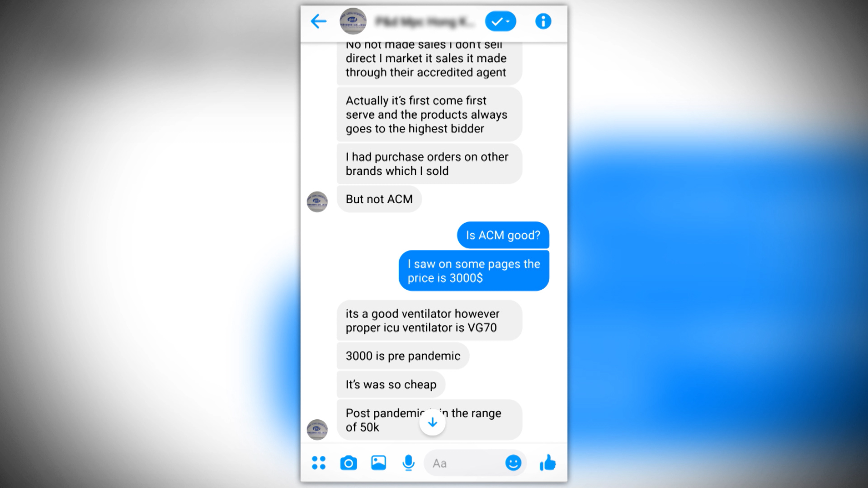This screenshot has height=488, width=868.
Task: Jump to latest messages down arrow
Action: click(433, 422)
